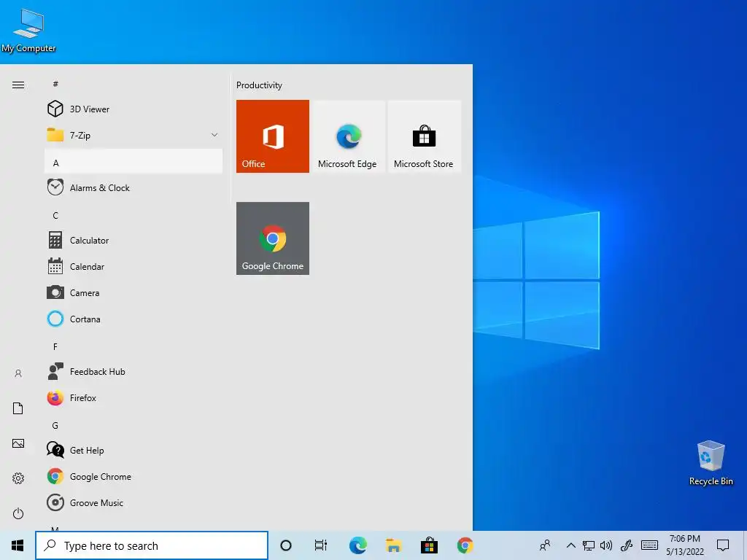Open network status tray icon
Viewport: 747px width, 560px height.
pyautogui.click(x=589, y=545)
